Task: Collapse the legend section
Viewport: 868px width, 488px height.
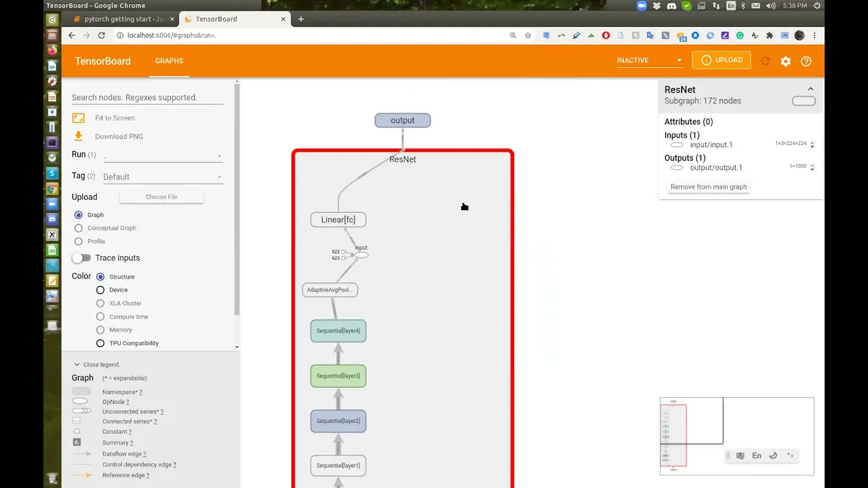Action: pos(77,365)
